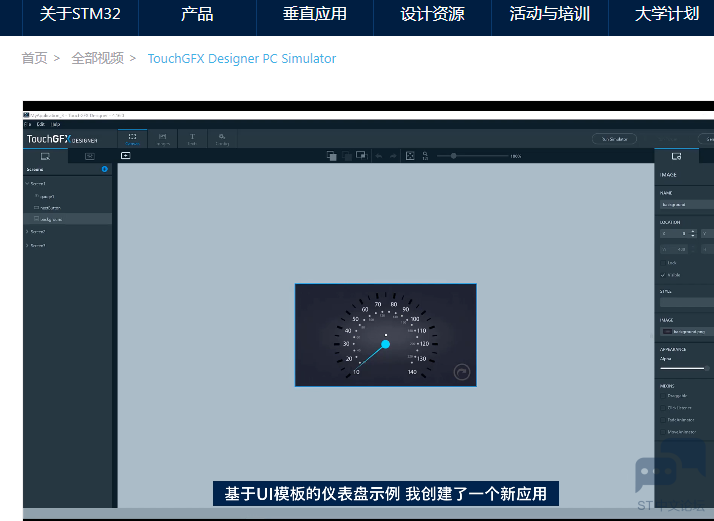
Task: Open Edit menu in TouchGFX Designer
Action: tap(41, 124)
